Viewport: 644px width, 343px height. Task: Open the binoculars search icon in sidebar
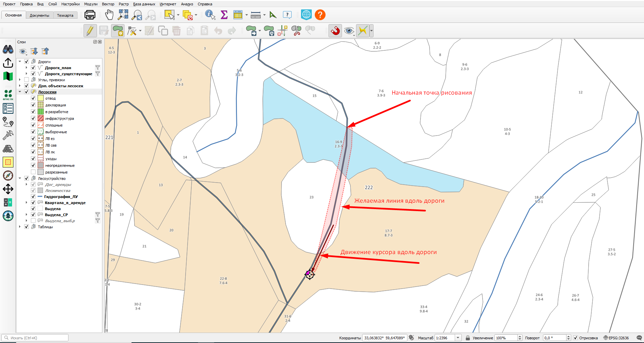(8, 50)
